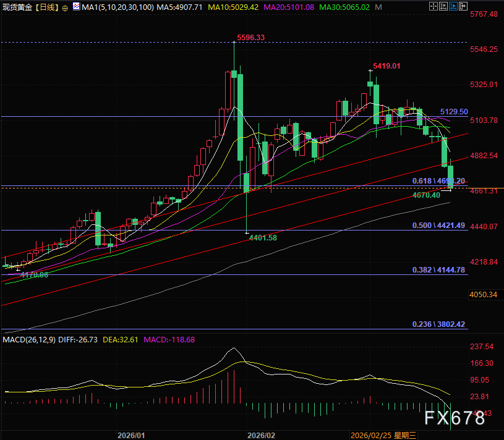Click the yellow MA10:5029.42 label

tap(233, 7)
